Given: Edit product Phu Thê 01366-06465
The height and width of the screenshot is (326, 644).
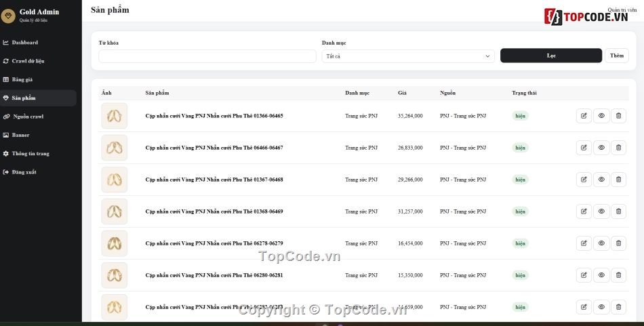Looking at the screenshot, I should pyautogui.click(x=584, y=116).
